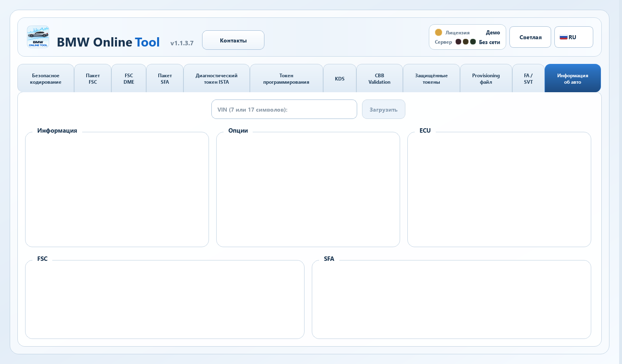Click the Лицензия label
The height and width of the screenshot is (364, 622).
coord(458,33)
